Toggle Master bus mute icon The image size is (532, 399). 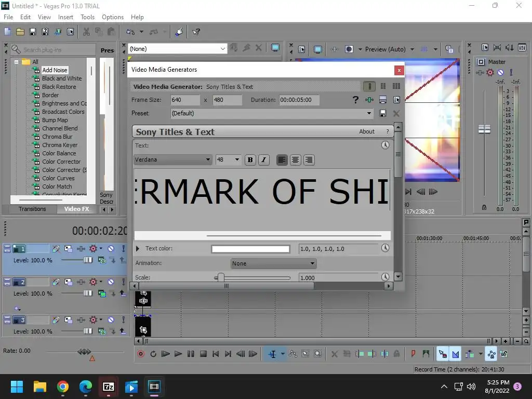pyautogui.click(x=500, y=72)
